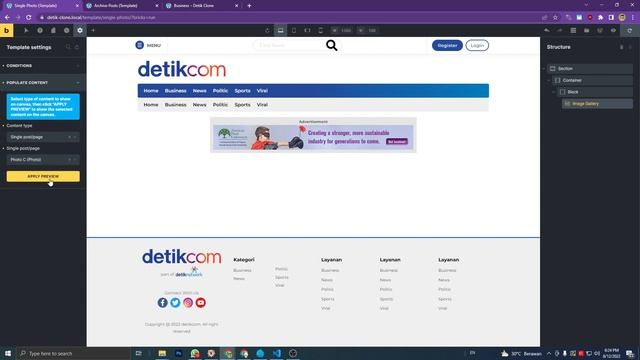This screenshot has height=360, width=640.
Task: Select the mobile portrait breakpoint icon
Action: [x=321, y=30]
